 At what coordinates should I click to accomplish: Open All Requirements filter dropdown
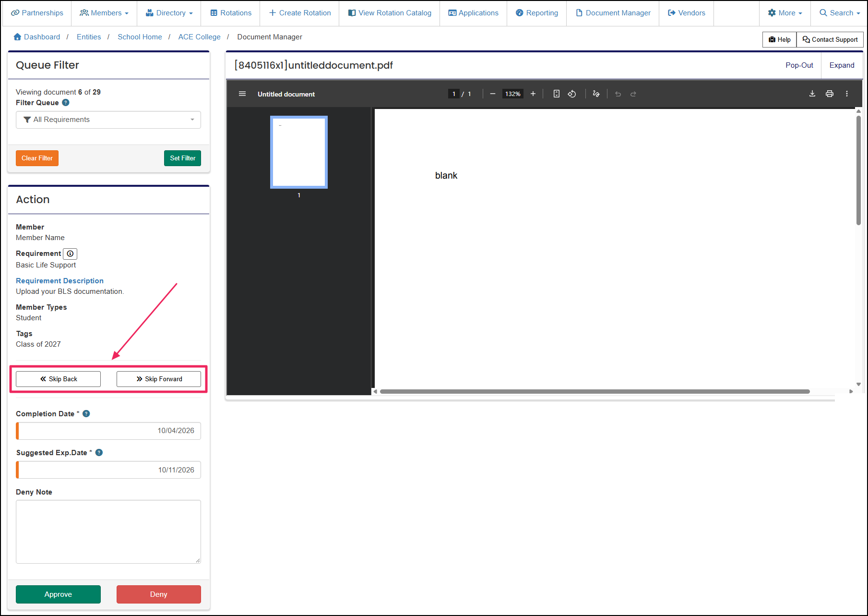tap(108, 120)
